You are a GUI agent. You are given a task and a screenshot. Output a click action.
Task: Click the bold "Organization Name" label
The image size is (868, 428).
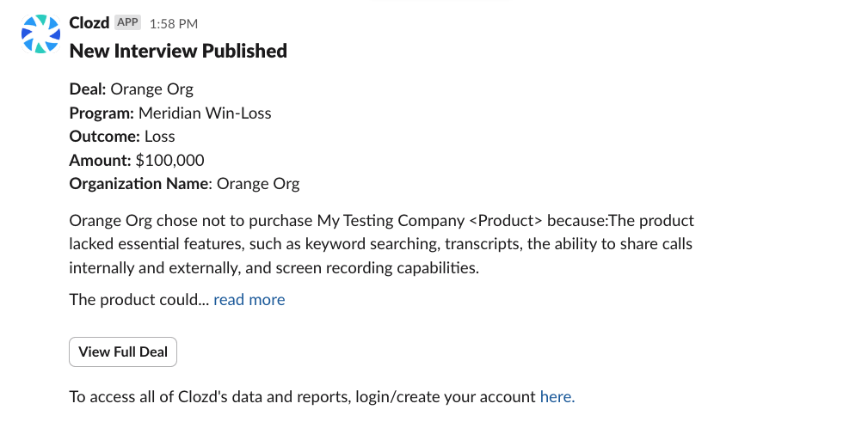139,183
